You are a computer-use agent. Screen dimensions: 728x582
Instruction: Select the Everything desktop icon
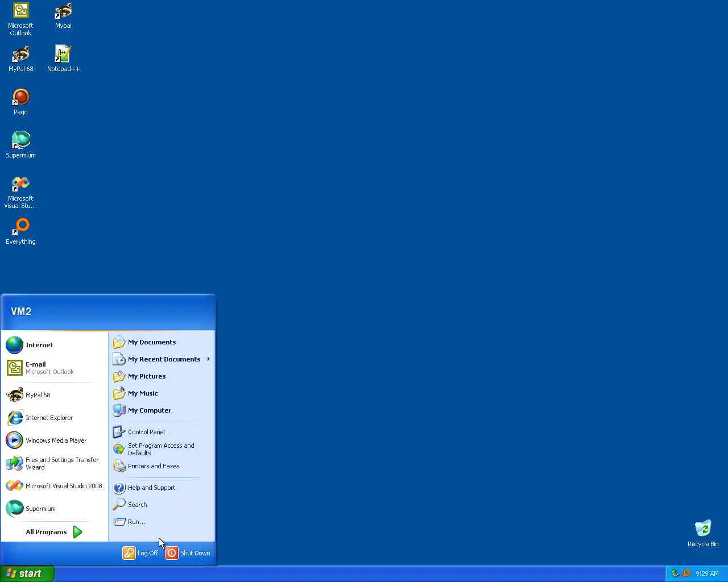click(x=20, y=232)
